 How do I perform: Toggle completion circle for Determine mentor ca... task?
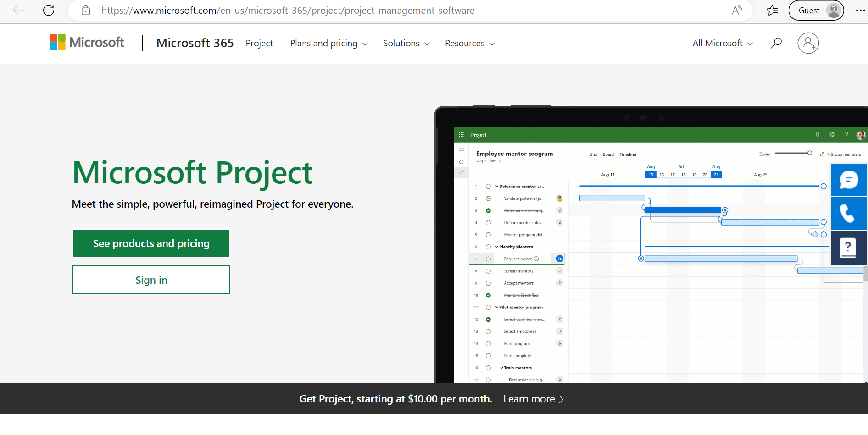[x=489, y=187]
